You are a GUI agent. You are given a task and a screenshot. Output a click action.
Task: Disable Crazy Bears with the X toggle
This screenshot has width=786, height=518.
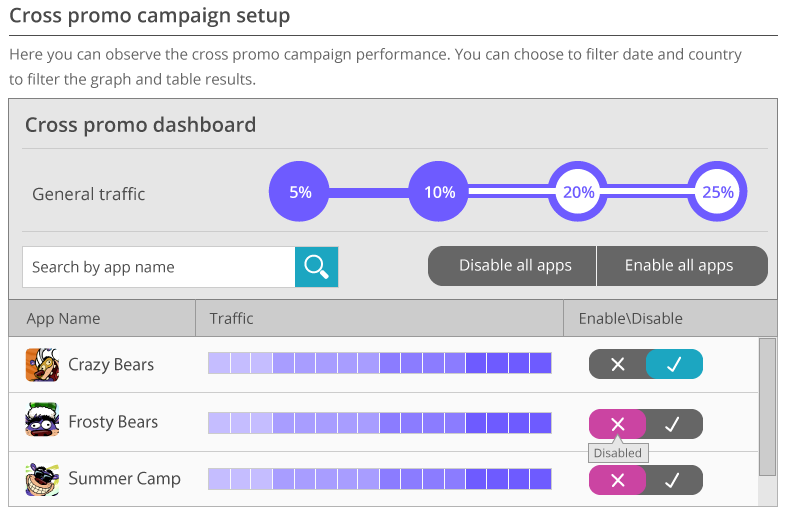(x=617, y=364)
